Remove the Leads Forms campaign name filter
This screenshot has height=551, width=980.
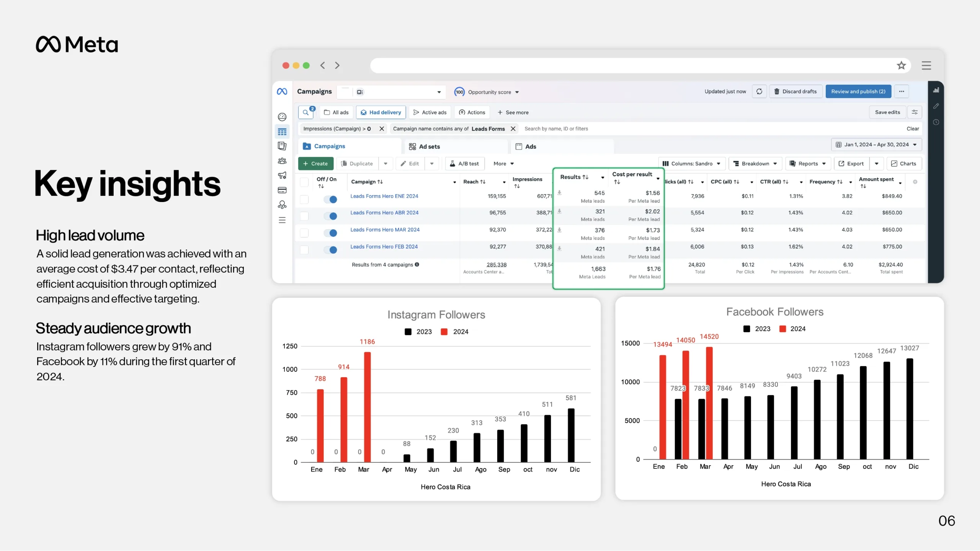pos(513,129)
